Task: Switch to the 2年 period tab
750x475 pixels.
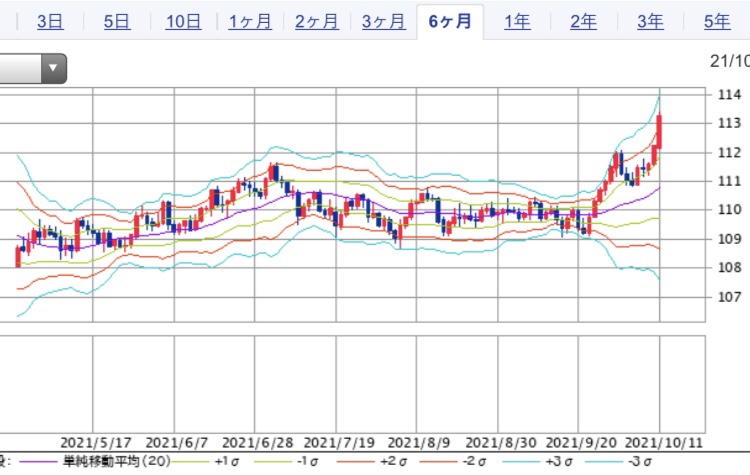Action: point(584,22)
